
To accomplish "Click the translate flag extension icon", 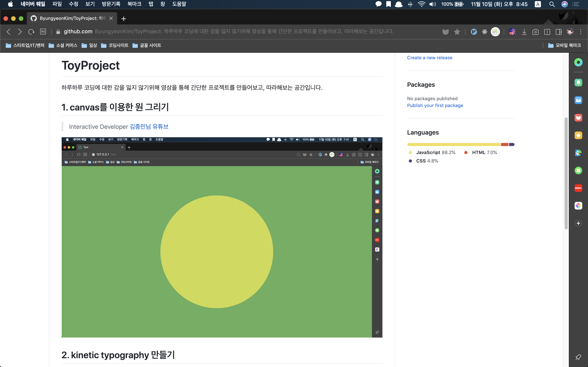I will tap(512, 32).
